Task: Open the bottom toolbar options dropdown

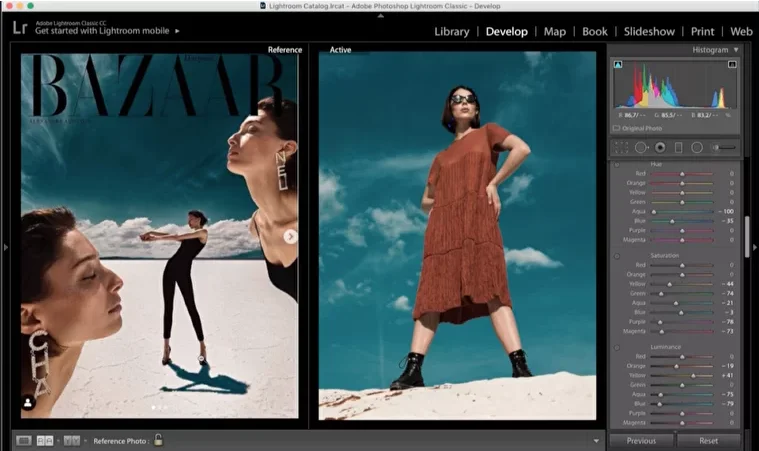Action: (x=596, y=440)
